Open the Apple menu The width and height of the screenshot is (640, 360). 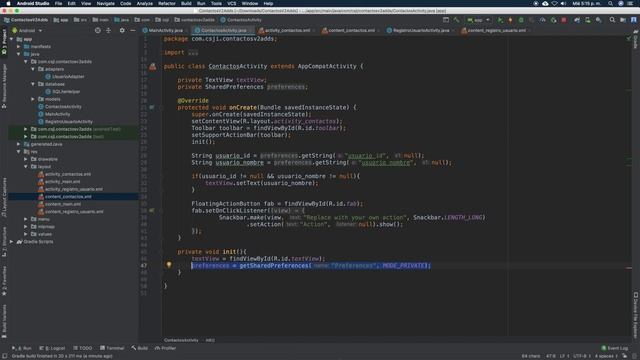8,3
